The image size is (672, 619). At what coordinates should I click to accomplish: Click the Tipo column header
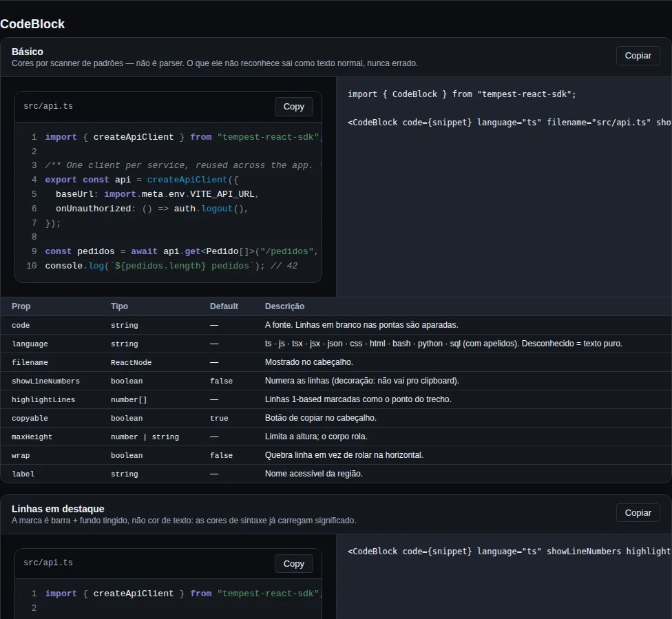[x=119, y=306]
